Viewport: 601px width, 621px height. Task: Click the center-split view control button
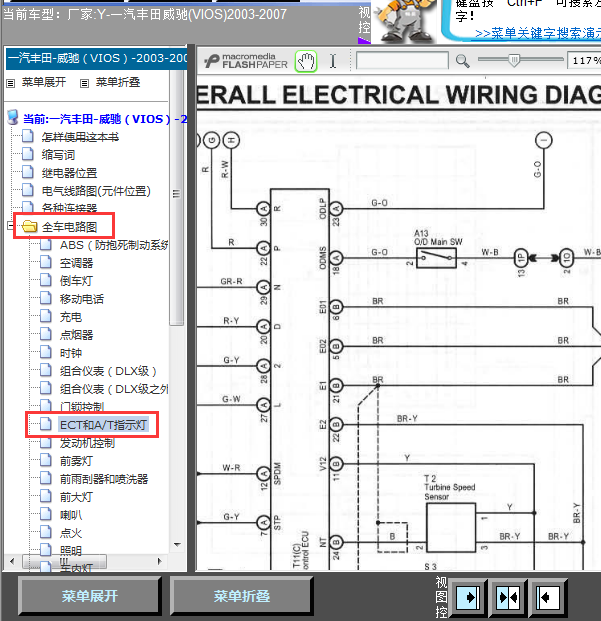tap(508, 597)
